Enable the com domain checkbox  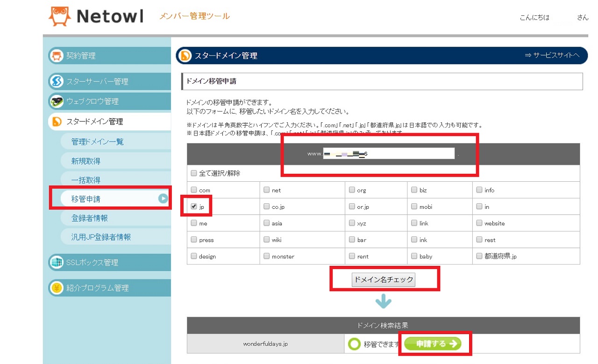(x=194, y=190)
